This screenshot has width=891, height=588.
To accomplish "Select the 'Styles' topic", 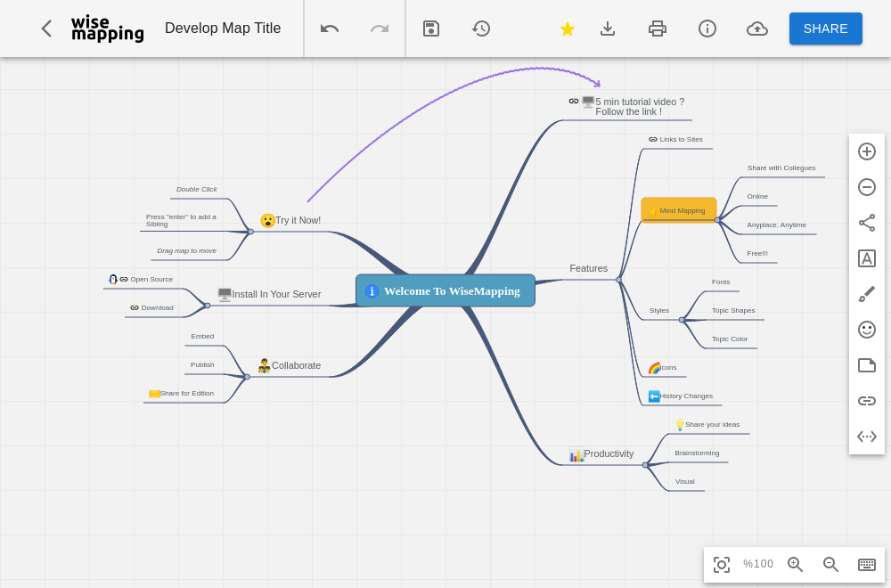I will point(659,311).
